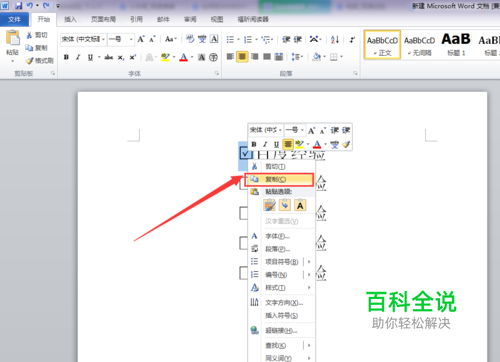Image resolution: width=500 pixels, height=362 pixels.
Task: Click ribbon 剪切 button in clipboard group
Action: coord(37,35)
